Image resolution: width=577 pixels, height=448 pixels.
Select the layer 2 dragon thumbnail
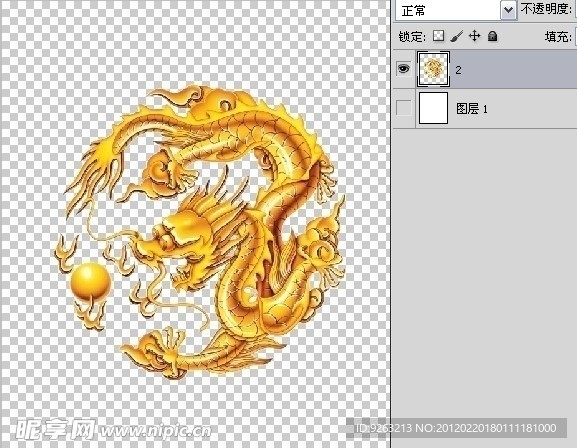coord(433,69)
